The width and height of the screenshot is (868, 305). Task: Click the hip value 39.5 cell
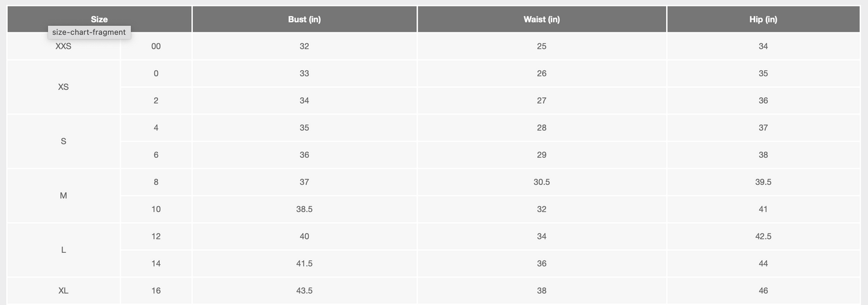[763, 182]
